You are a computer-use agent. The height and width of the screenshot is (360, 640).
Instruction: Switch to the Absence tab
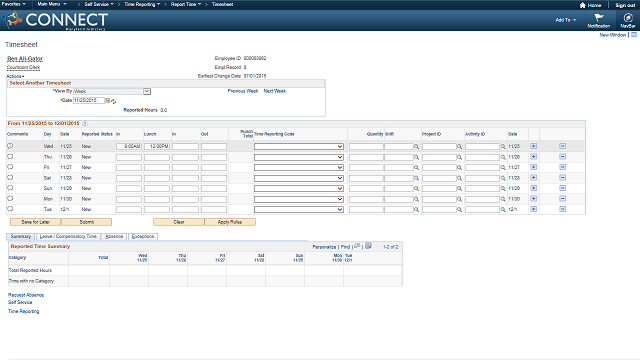point(114,236)
